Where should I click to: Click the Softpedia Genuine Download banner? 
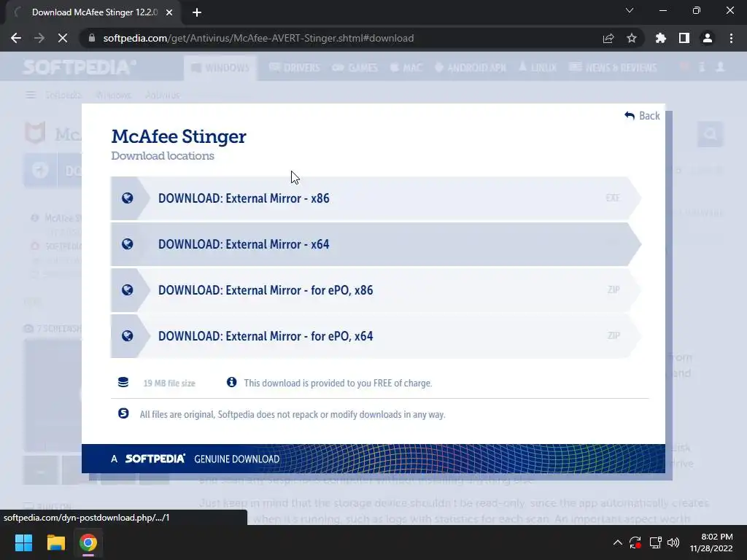pyautogui.click(x=373, y=459)
